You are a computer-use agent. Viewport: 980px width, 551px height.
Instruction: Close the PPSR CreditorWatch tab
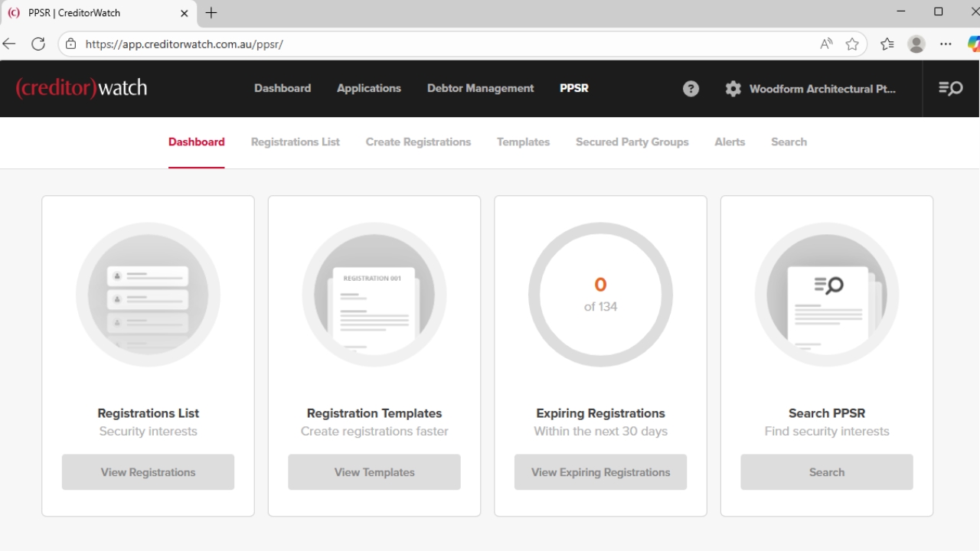pos(185,13)
